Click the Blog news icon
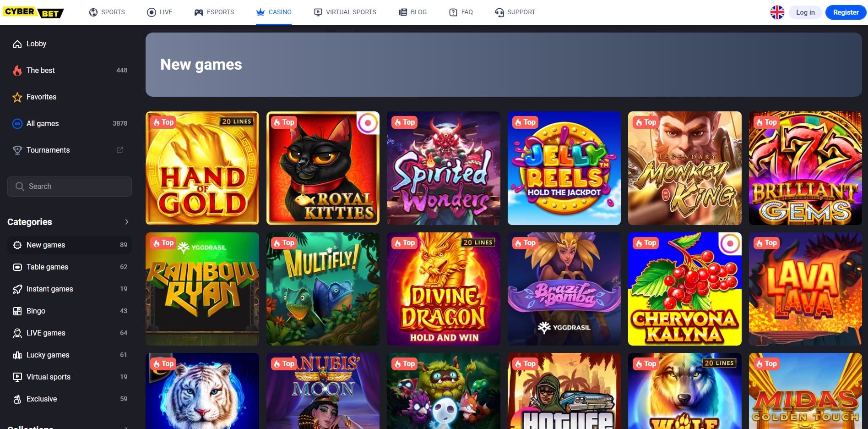868x429 pixels. (403, 12)
